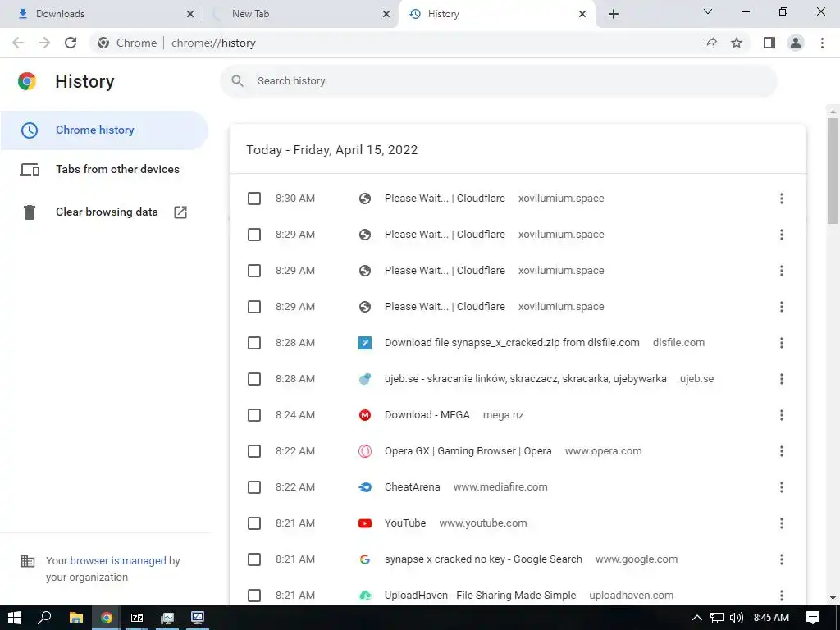The height and width of the screenshot is (630, 840).
Task: Open the notification center icon
Action: 813,618
